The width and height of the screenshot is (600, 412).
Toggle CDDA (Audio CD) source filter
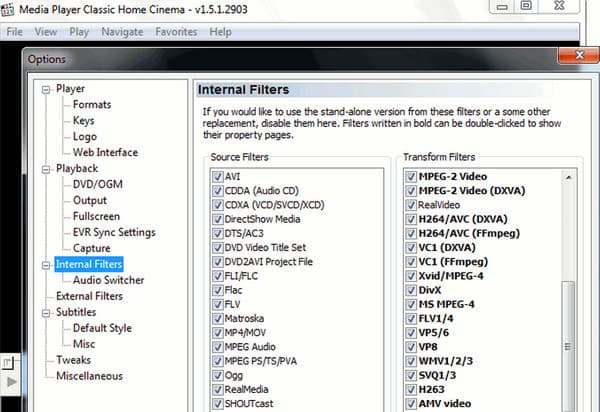pos(218,191)
